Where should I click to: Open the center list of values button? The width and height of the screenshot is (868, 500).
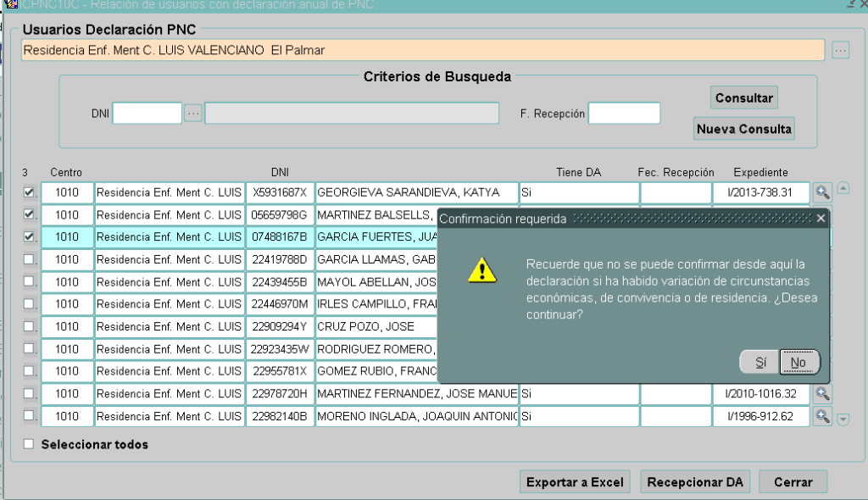[840, 50]
